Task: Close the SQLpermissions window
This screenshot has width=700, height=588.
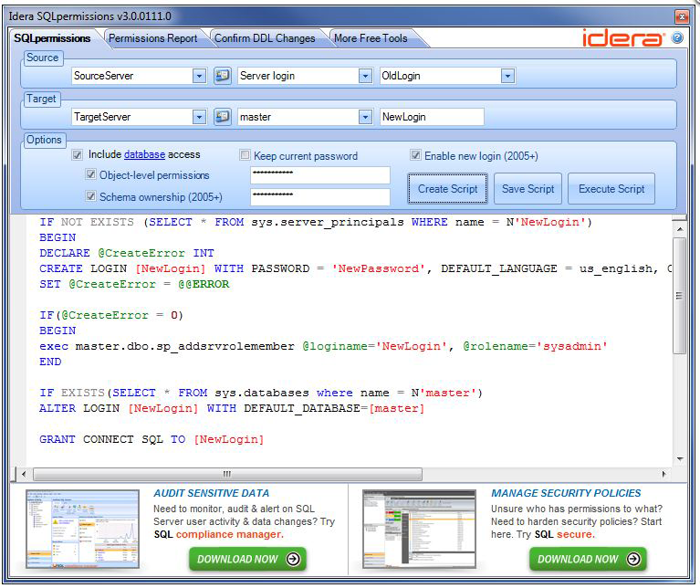Action: (x=682, y=17)
